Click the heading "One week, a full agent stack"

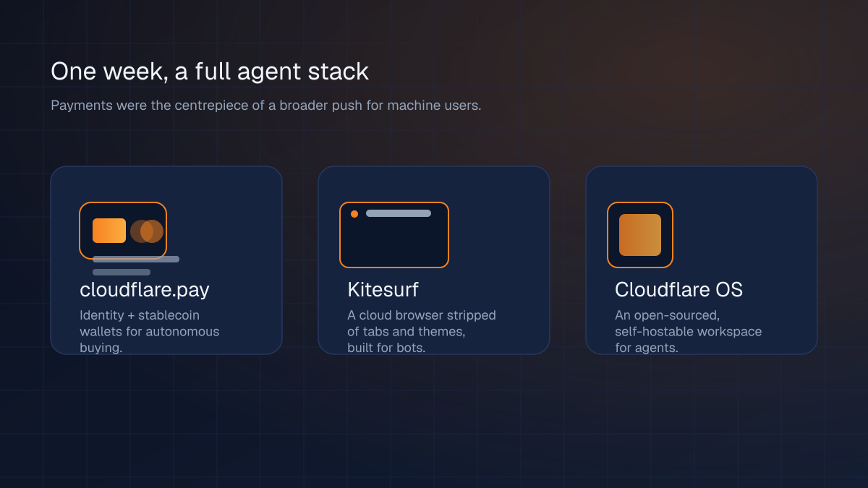pos(210,72)
